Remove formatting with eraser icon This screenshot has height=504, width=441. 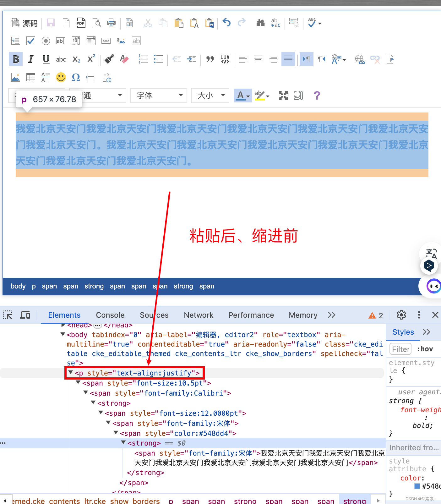pos(124,59)
